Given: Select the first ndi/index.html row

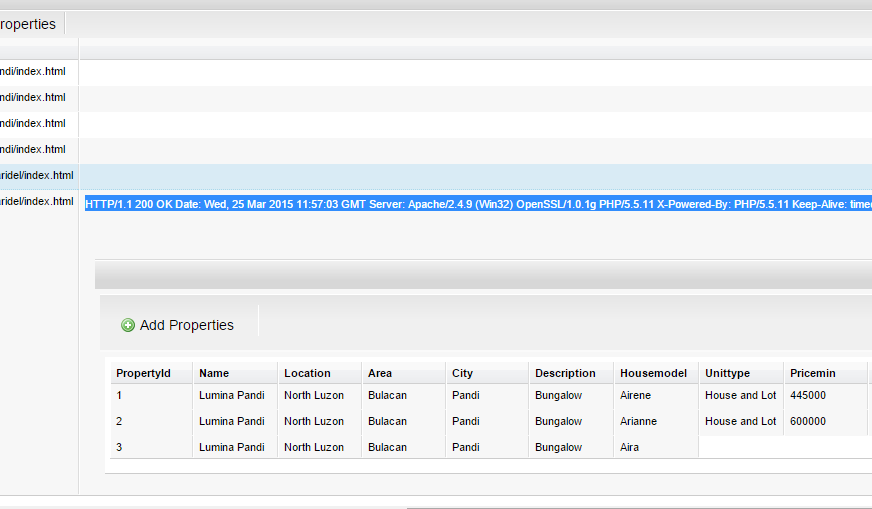Looking at the screenshot, I should (436, 72).
